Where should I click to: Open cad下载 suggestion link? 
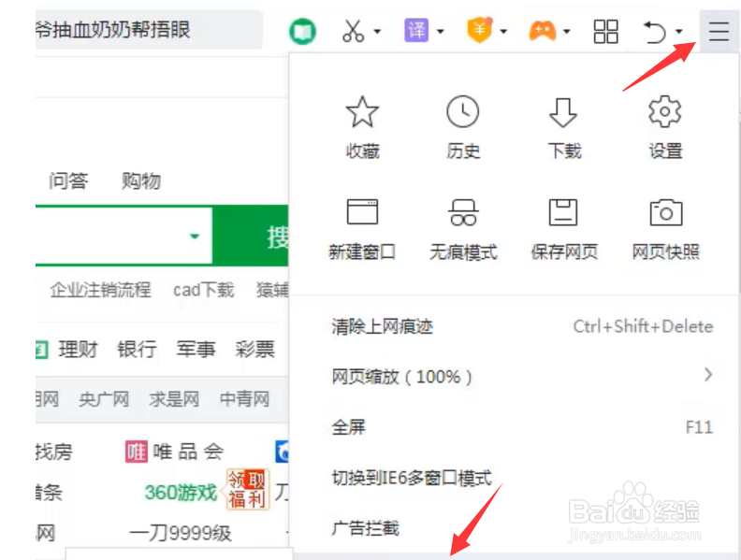[x=204, y=290]
